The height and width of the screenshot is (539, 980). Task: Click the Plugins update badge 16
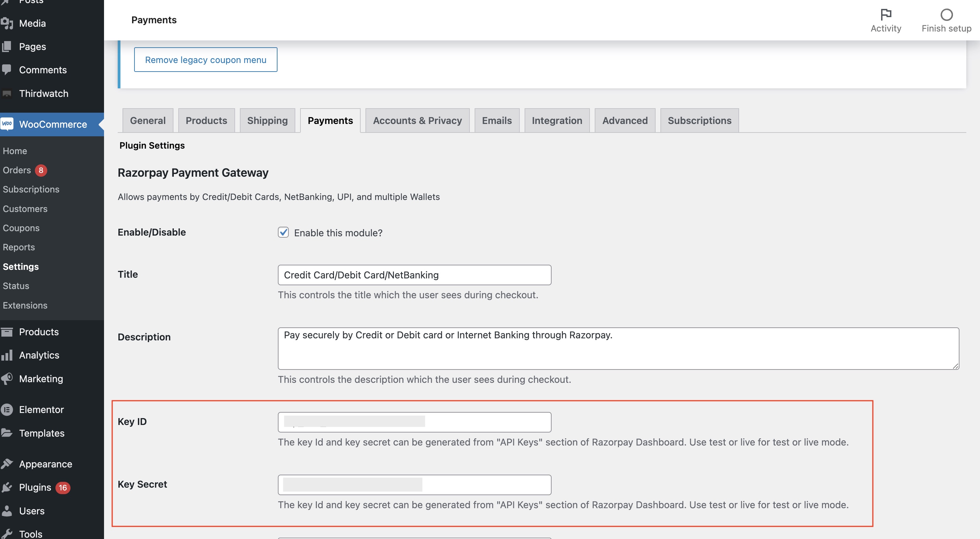(x=63, y=488)
